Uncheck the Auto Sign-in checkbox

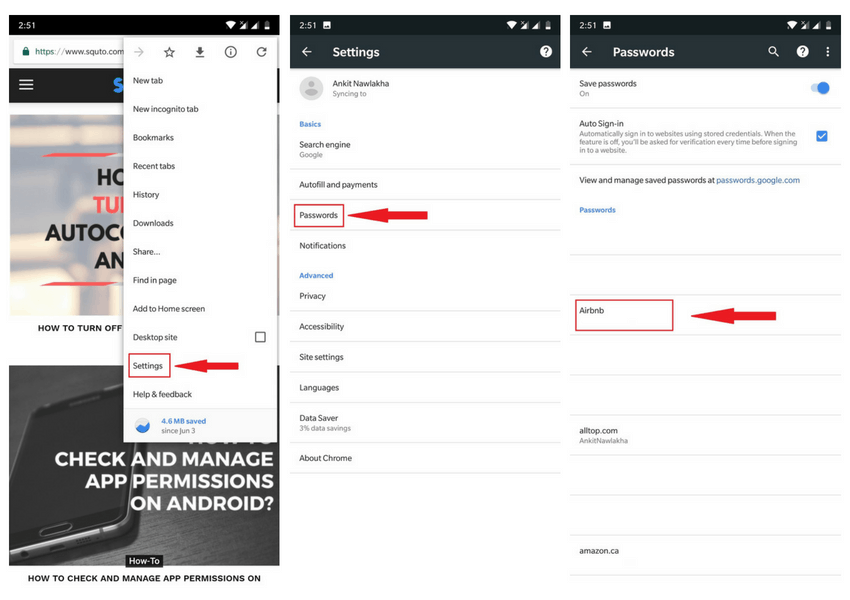click(822, 136)
